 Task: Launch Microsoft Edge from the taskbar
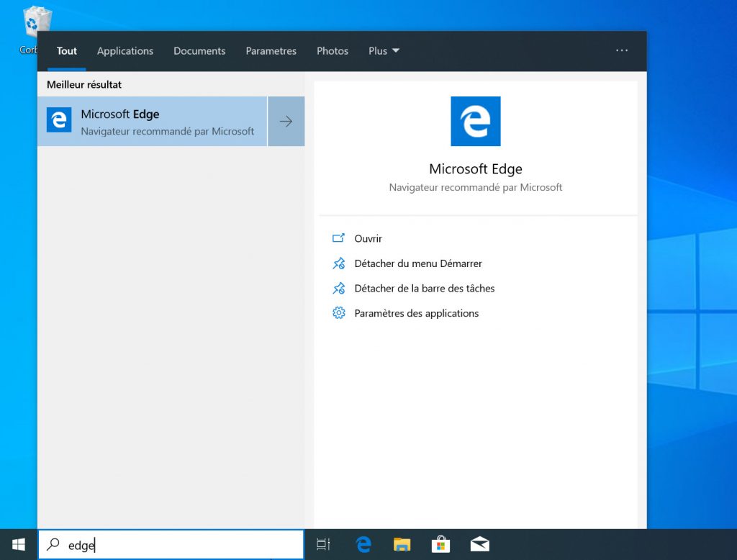(363, 544)
